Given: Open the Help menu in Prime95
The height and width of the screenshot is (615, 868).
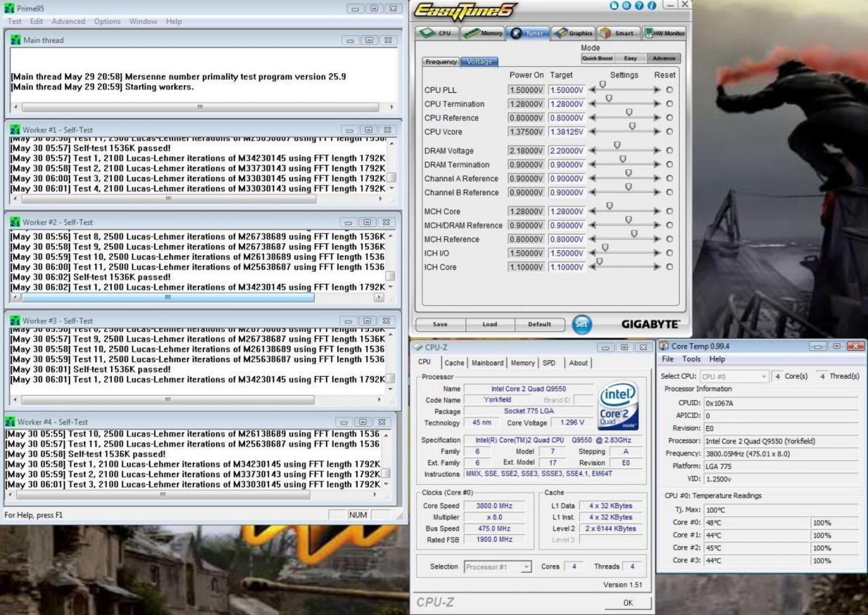Looking at the screenshot, I should pyautogui.click(x=174, y=22).
